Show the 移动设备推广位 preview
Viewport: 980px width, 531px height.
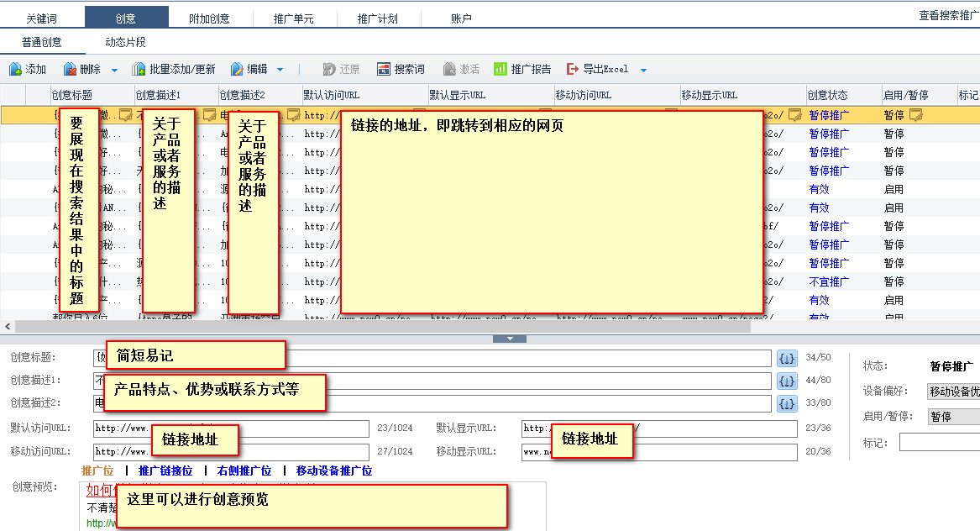pyautogui.click(x=334, y=471)
